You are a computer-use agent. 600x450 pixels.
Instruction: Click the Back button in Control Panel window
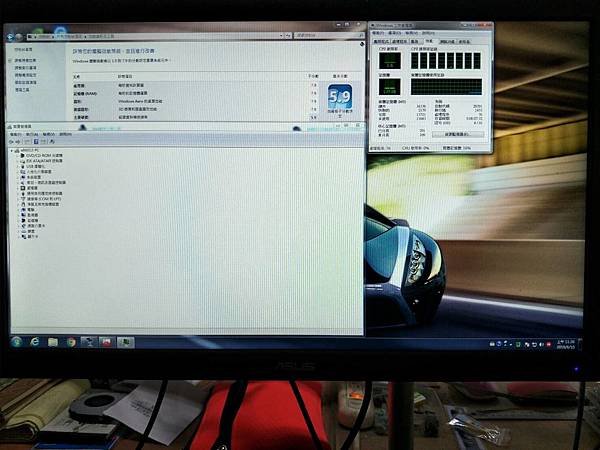[x=10, y=37]
